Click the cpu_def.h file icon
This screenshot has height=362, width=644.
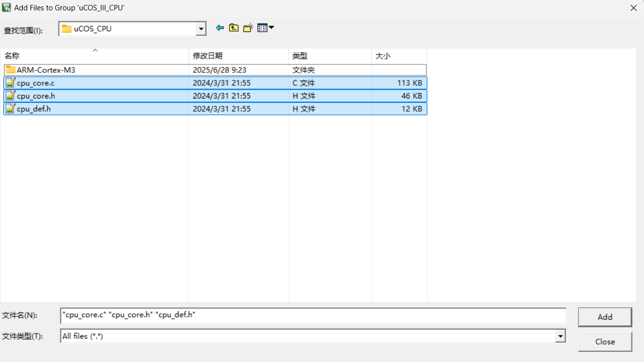click(x=10, y=108)
